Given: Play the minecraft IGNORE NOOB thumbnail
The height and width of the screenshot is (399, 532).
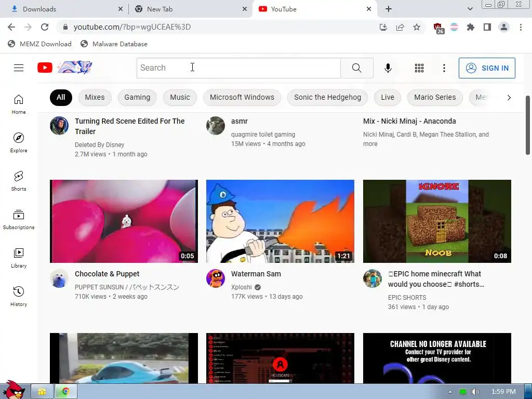Looking at the screenshot, I should 436,221.
